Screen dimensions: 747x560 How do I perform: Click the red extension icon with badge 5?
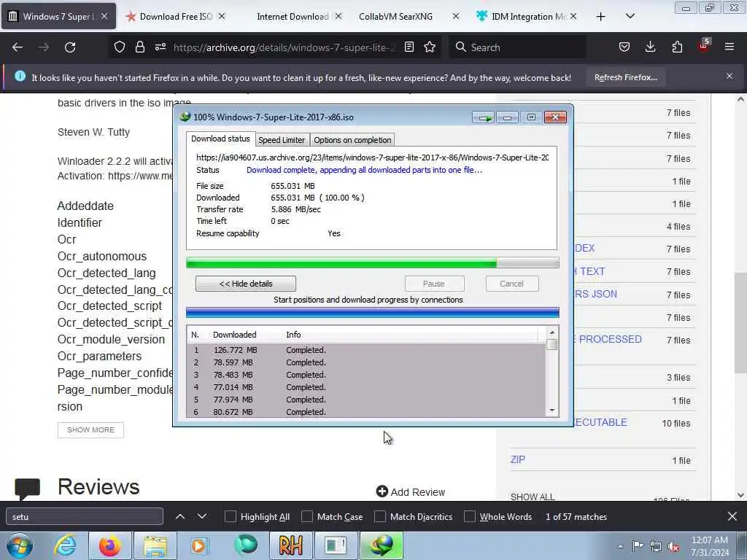(704, 46)
